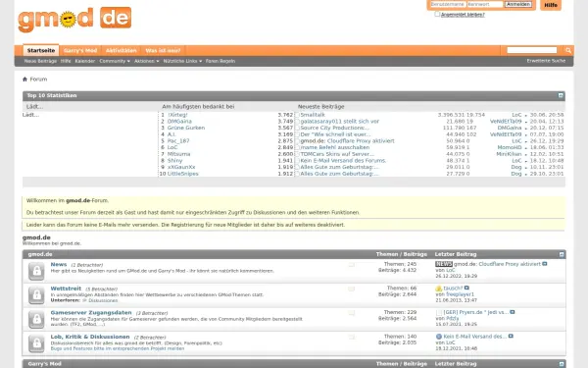The height and width of the screenshot is (368, 588).
Task: Open dropdown arrow for MomoHD row
Action: coord(525,148)
